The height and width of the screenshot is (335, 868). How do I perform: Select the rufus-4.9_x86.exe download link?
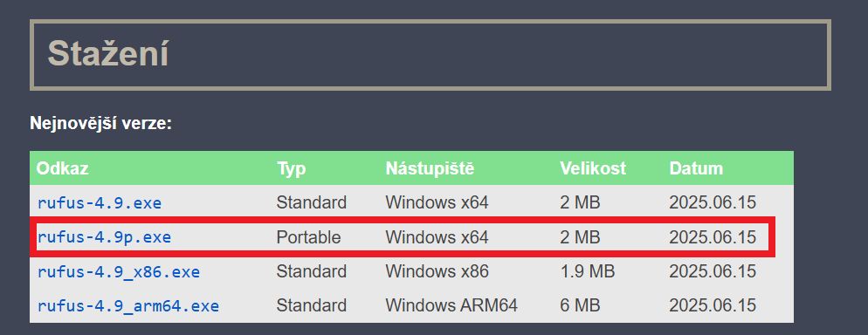tap(119, 271)
